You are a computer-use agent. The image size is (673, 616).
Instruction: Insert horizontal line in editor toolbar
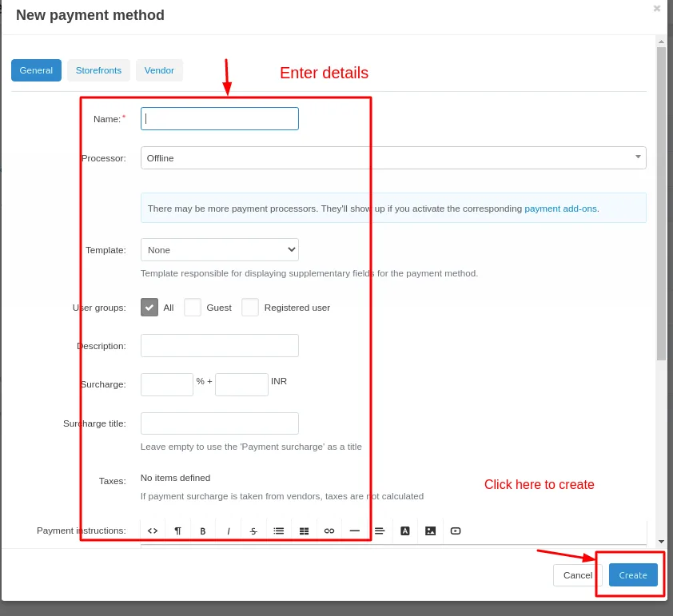coord(355,531)
